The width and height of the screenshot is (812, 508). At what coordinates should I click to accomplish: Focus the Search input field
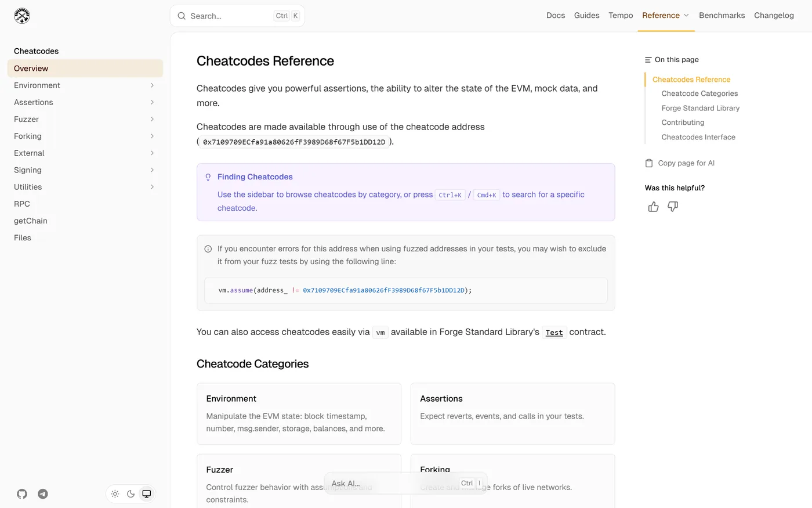pos(237,16)
